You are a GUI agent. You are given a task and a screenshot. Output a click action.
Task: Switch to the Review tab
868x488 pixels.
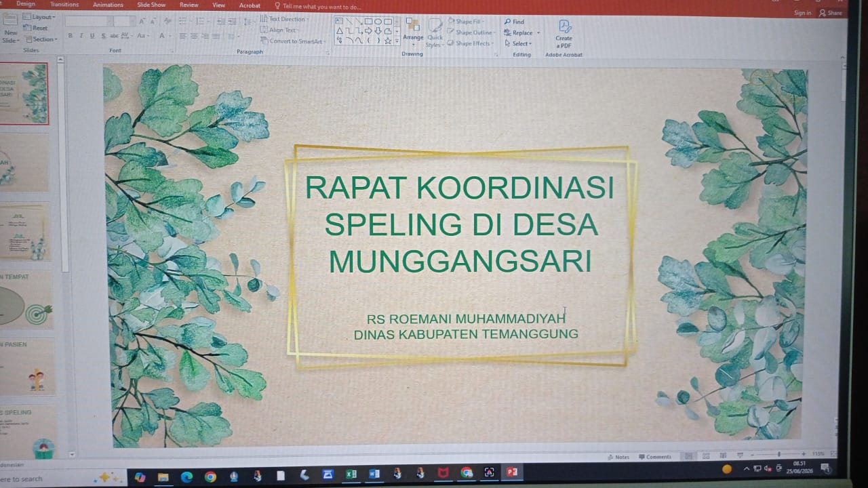tap(189, 5)
